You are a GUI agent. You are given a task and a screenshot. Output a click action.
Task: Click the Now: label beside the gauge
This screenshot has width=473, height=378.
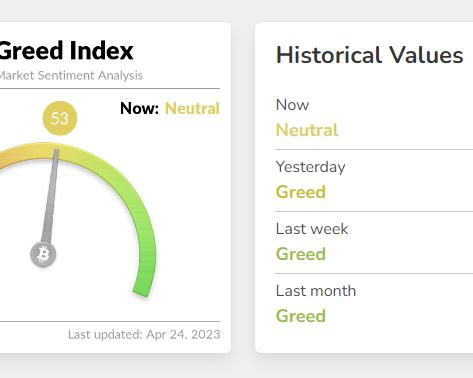pos(139,108)
